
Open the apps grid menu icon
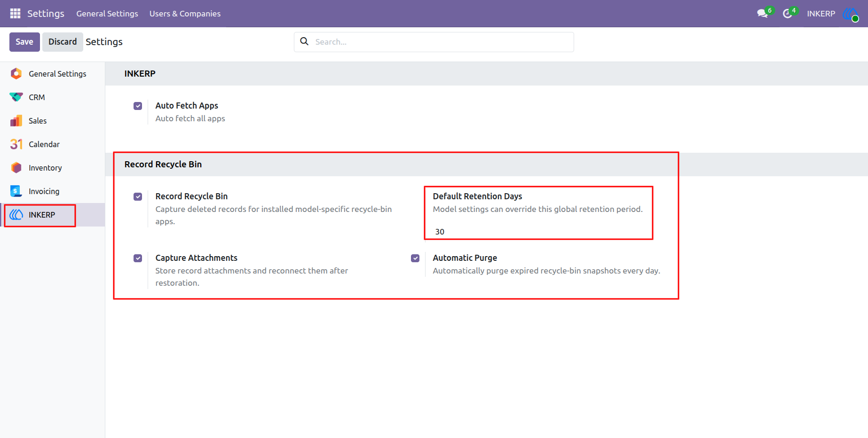[15, 14]
